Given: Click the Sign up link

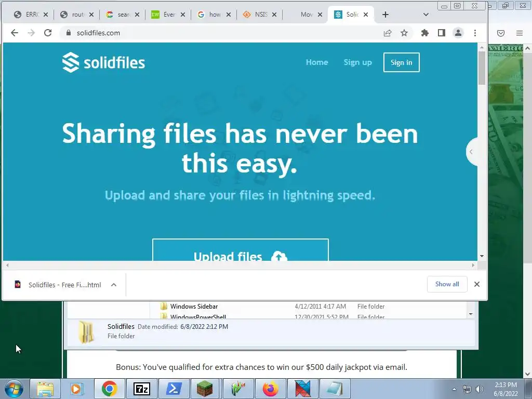Looking at the screenshot, I should tap(357, 62).
